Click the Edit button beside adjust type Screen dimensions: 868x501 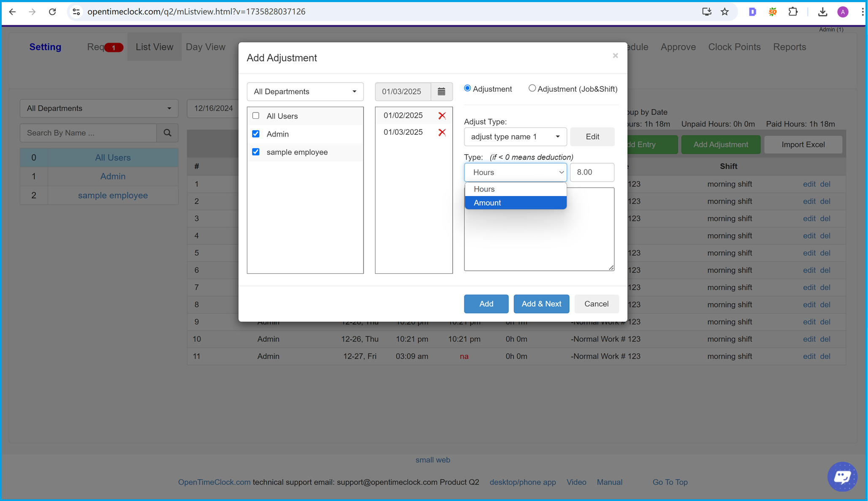click(x=592, y=137)
